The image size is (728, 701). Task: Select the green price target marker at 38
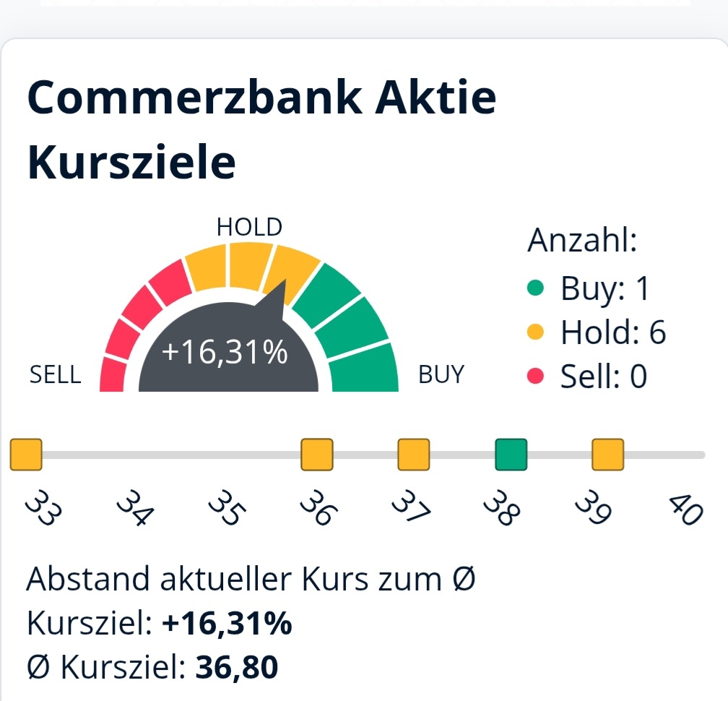click(511, 455)
